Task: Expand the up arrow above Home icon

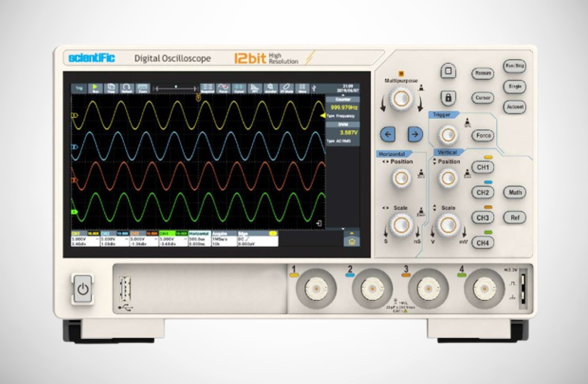Action: click(352, 233)
